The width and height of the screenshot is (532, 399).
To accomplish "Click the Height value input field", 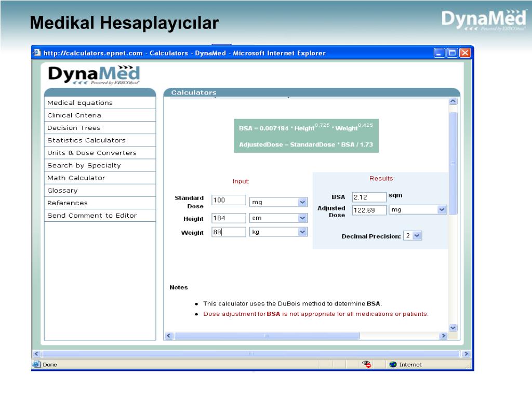I will [229, 218].
